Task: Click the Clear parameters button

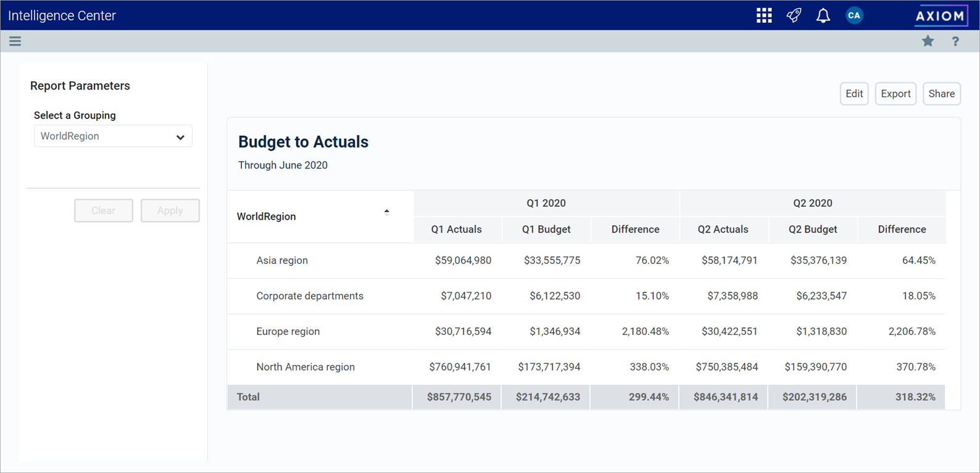Action: pos(104,211)
